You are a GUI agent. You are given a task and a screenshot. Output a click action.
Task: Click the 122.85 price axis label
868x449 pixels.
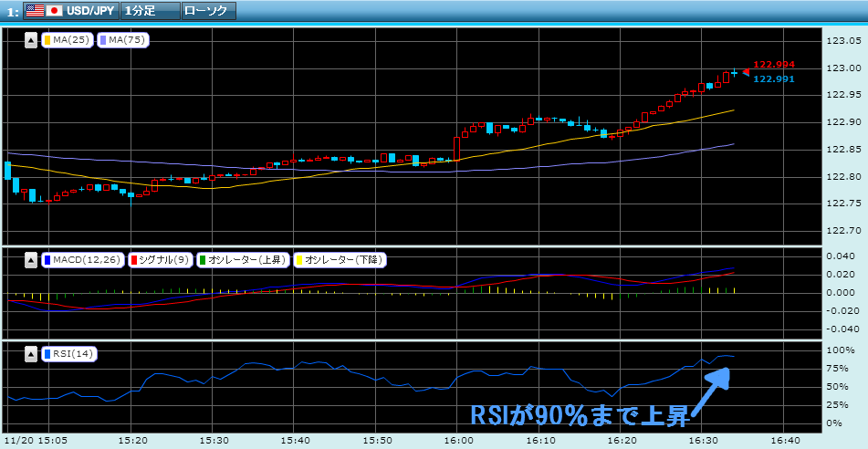click(x=843, y=150)
